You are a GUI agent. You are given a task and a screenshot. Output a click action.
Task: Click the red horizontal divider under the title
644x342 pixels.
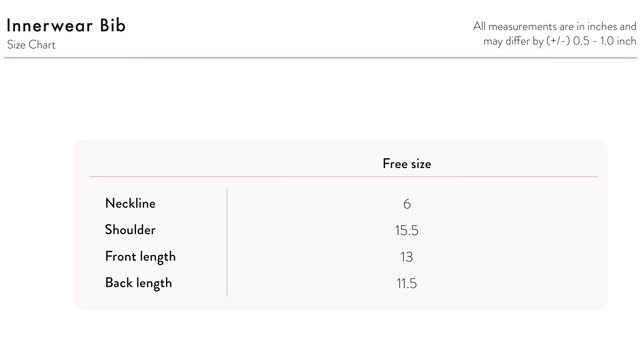coord(320,58)
